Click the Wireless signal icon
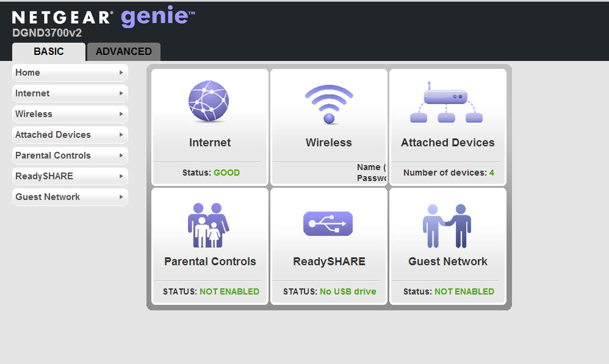609x364 pixels. click(x=329, y=104)
